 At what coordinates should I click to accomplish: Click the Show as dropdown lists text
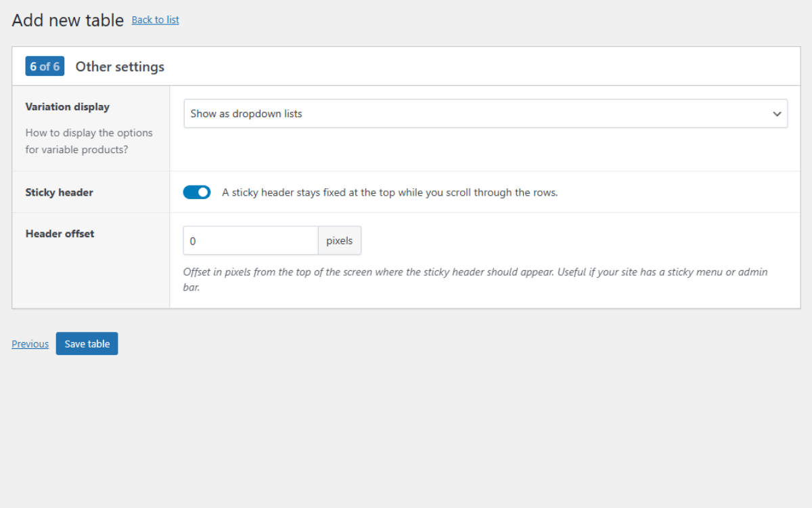246,114
